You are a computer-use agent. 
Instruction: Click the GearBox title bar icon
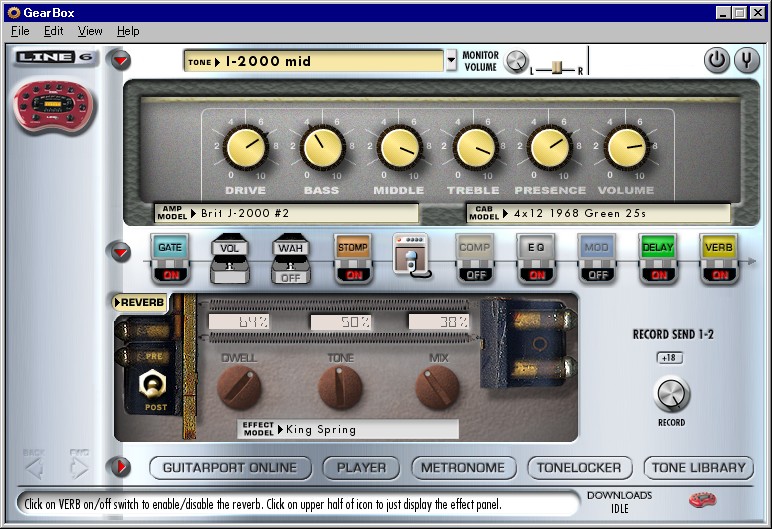[x=14, y=13]
